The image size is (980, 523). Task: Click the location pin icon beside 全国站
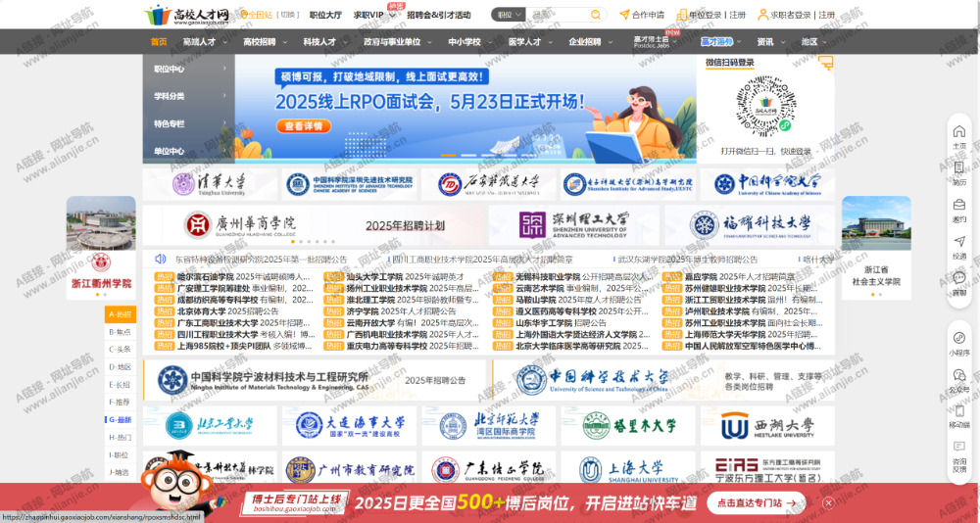tap(244, 15)
